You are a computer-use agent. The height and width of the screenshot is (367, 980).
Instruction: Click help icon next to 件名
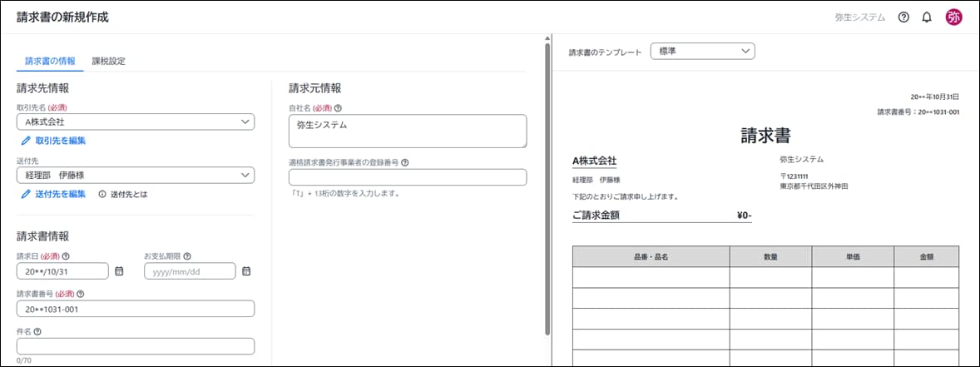point(38,331)
